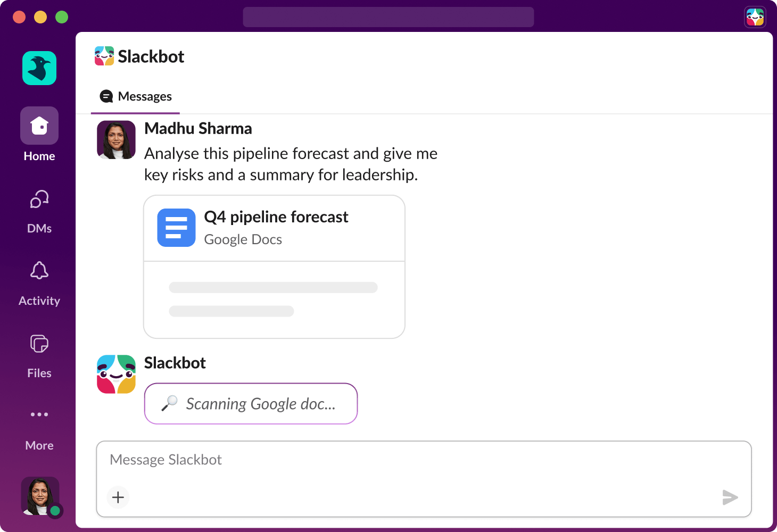Open the Google Docs icon on the attachment
This screenshot has width=777, height=532.
(176, 228)
